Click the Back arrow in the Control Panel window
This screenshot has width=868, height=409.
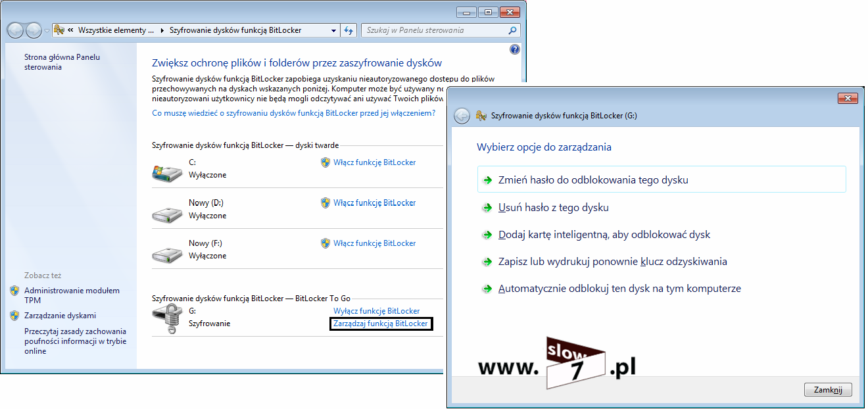click(x=15, y=30)
